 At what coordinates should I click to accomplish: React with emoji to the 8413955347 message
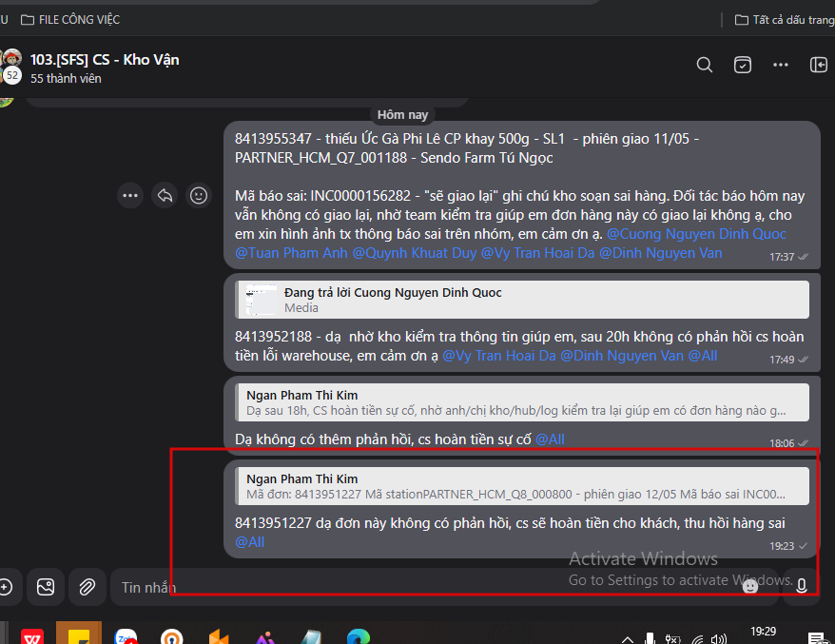(x=199, y=196)
